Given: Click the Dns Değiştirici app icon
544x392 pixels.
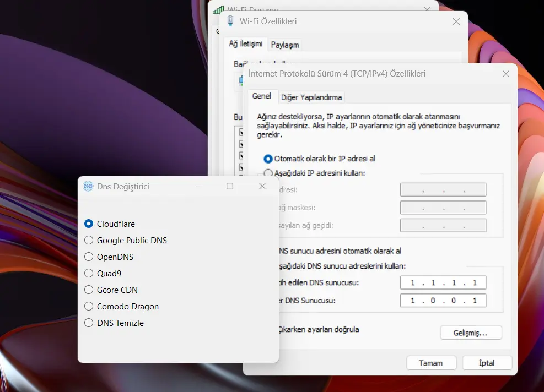Looking at the screenshot, I should point(88,186).
